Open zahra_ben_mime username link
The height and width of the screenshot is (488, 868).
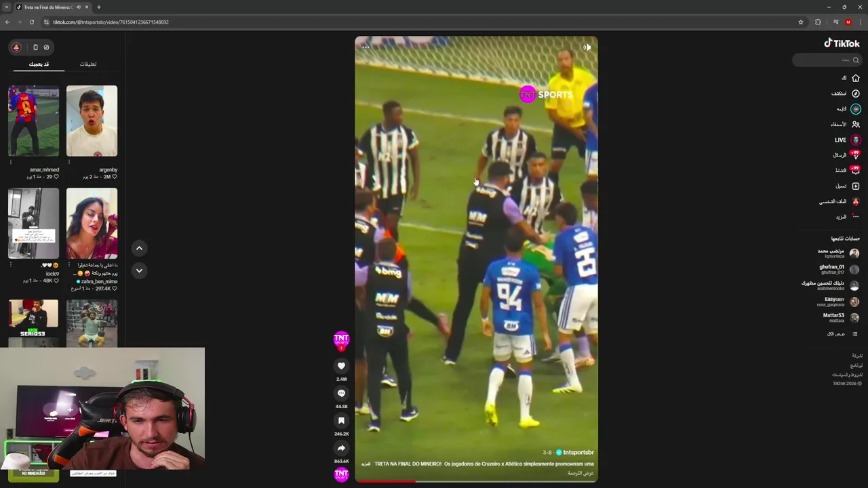(98, 281)
